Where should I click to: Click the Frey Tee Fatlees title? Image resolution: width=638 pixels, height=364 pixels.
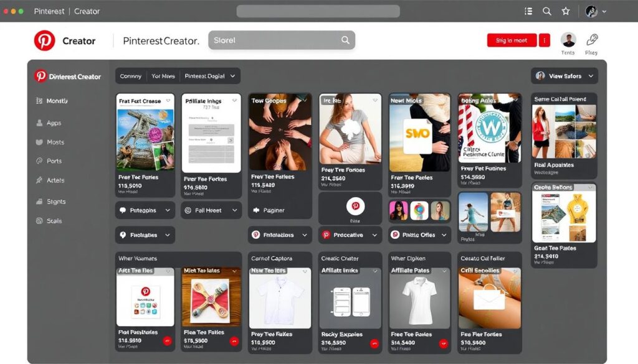click(x=273, y=177)
